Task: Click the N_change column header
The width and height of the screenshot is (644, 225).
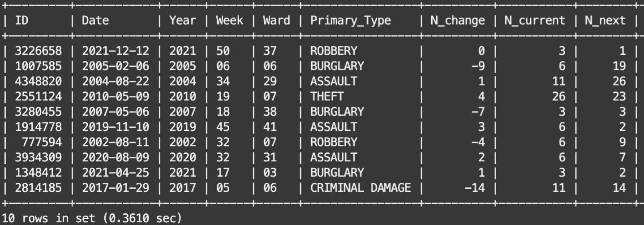Action: pyautogui.click(x=457, y=21)
